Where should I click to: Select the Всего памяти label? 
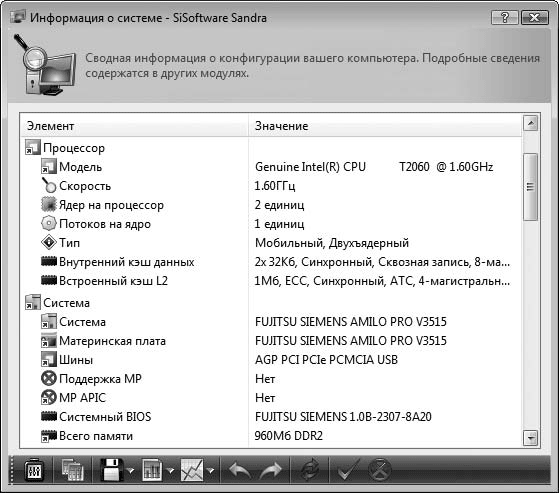tap(96, 436)
